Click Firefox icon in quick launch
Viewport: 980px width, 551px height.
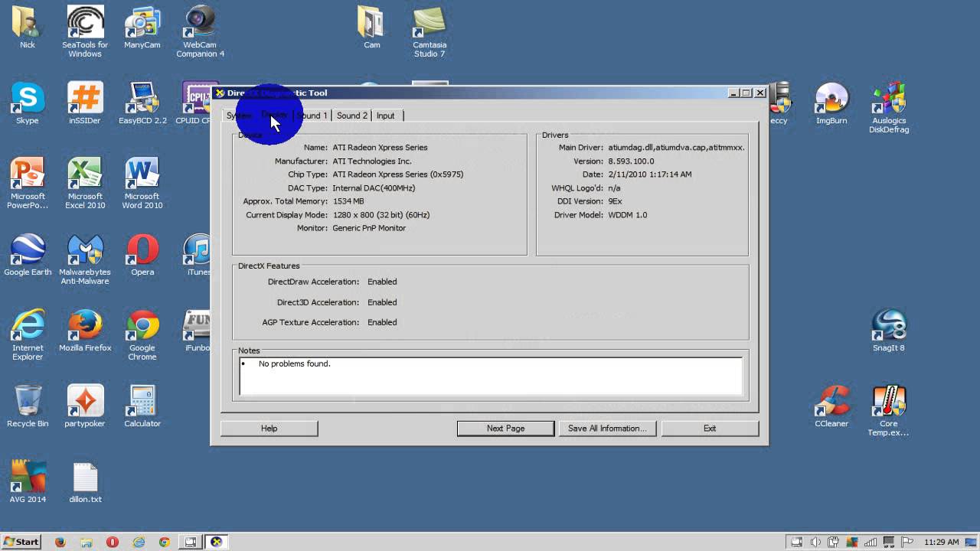pyautogui.click(x=60, y=542)
